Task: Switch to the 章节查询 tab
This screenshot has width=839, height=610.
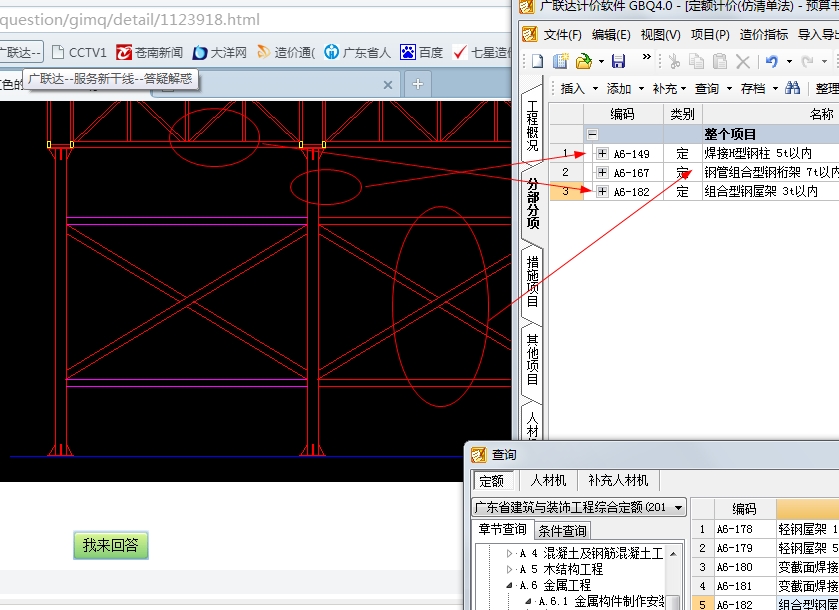Action: pos(502,530)
